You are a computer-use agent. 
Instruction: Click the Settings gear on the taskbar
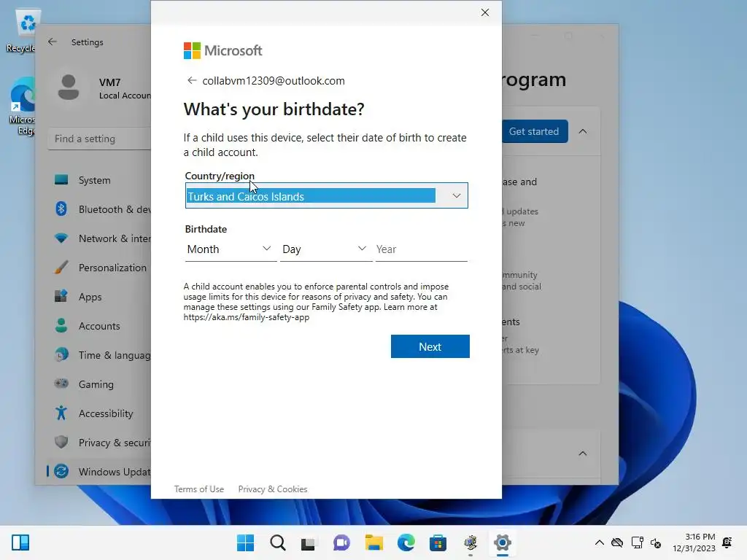coord(503,542)
